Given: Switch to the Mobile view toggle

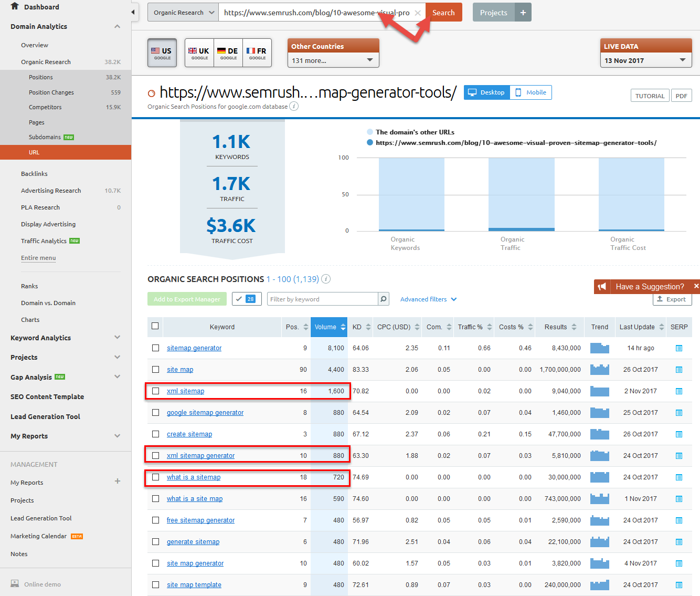Looking at the screenshot, I should click(x=531, y=92).
